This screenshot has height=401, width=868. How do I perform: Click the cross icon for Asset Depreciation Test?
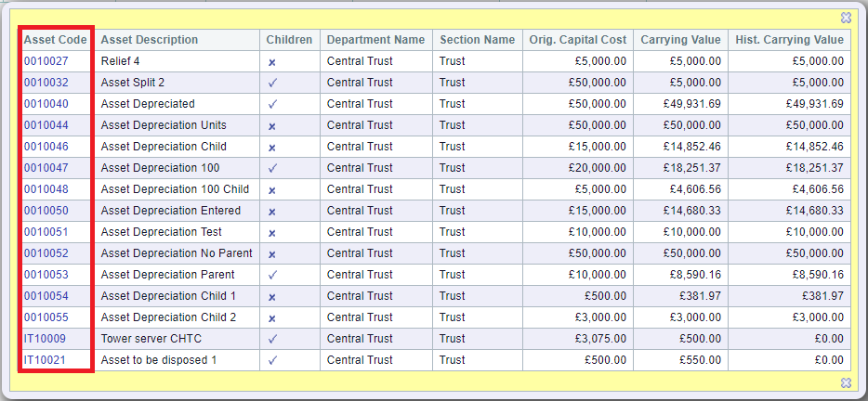[x=271, y=233]
